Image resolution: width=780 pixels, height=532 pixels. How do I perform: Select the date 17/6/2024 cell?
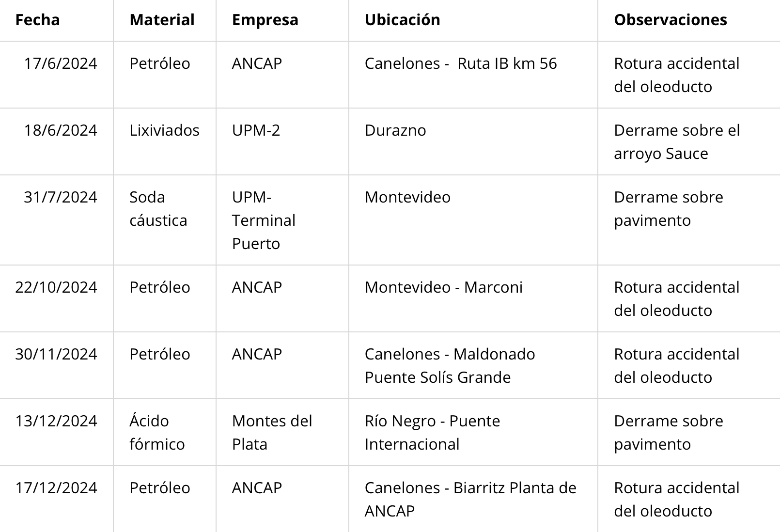coord(56,75)
